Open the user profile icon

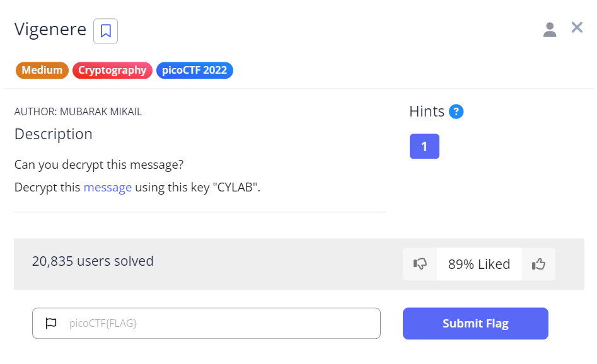(x=550, y=29)
